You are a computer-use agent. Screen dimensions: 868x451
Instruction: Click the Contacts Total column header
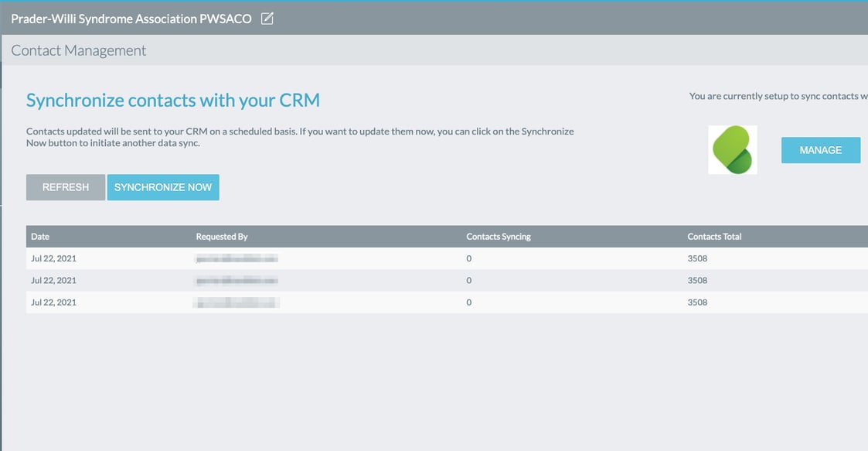tap(713, 236)
